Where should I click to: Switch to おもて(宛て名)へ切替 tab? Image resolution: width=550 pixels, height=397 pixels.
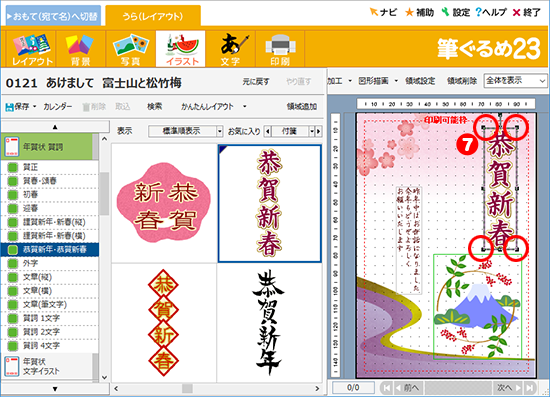[53, 16]
